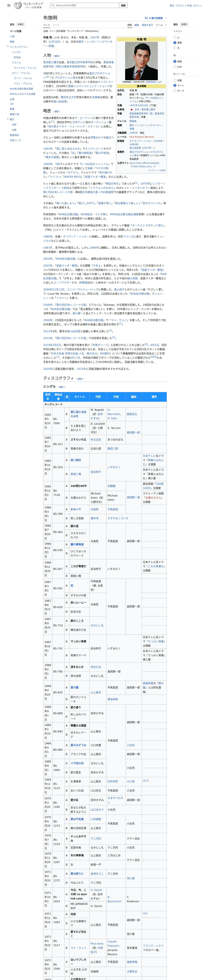The image size is (210, 980).
Task: Click the アカウント作成 link
Action: (184, 5)
